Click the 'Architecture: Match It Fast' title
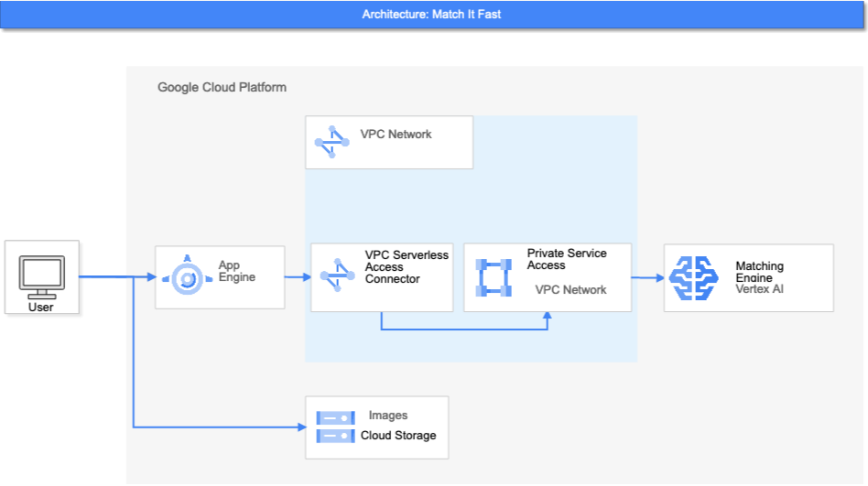 tap(431, 15)
